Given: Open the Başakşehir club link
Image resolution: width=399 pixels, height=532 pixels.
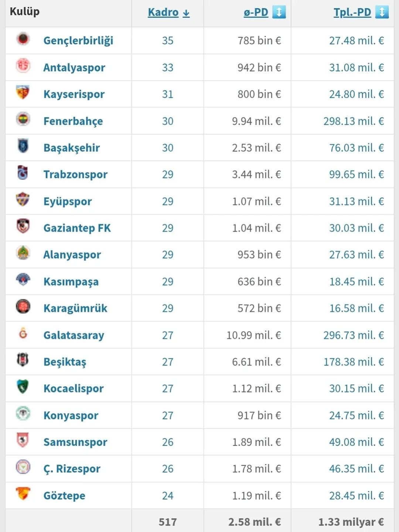Looking at the screenshot, I should click(x=72, y=148).
